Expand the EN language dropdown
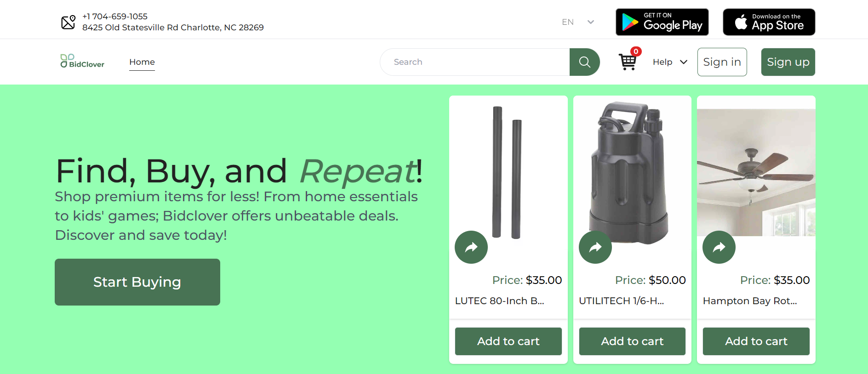The image size is (868, 374). pyautogui.click(x=578, y=22)
